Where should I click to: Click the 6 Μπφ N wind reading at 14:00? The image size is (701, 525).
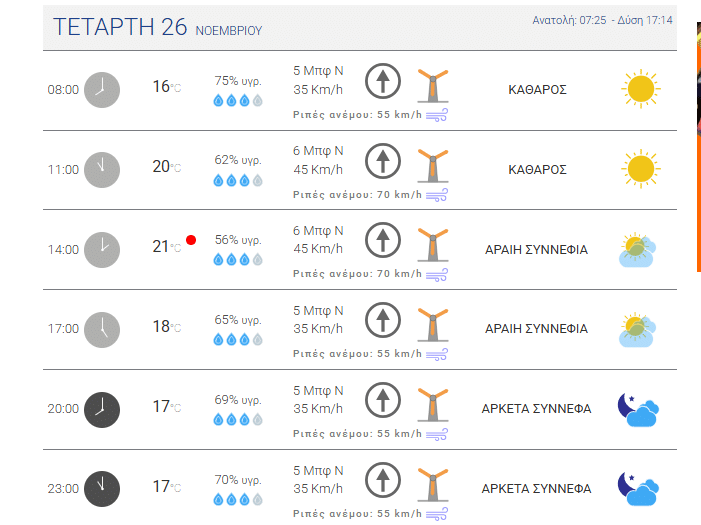318,230
